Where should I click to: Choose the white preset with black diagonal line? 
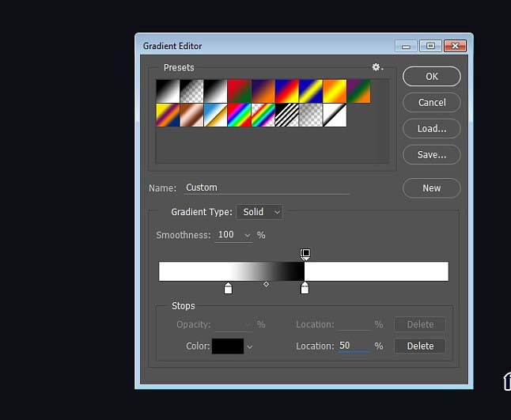(335, 115)
